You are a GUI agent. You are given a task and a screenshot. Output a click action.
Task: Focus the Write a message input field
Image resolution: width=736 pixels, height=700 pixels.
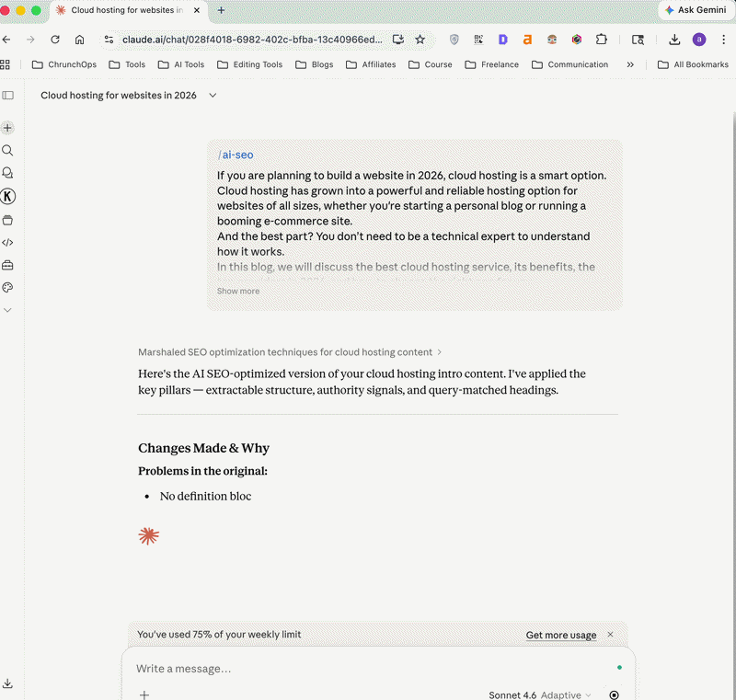point(371,668)
